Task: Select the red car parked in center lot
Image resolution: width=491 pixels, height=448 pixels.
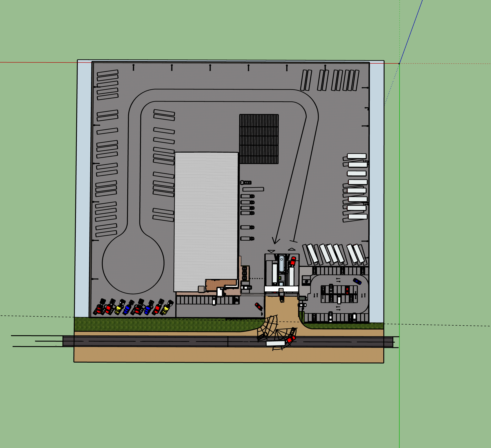Action: 347,290
